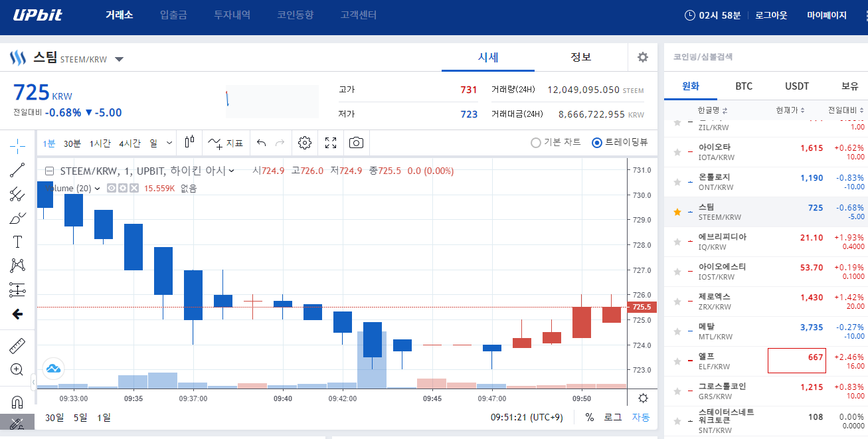The image size is (868, 439).
Task: Take a chart snapshot with camera icon
Action: tap(357, 142)
